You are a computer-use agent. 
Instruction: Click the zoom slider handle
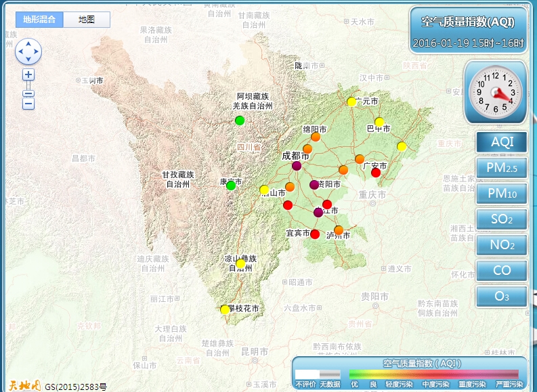click(x=28, y=94)
